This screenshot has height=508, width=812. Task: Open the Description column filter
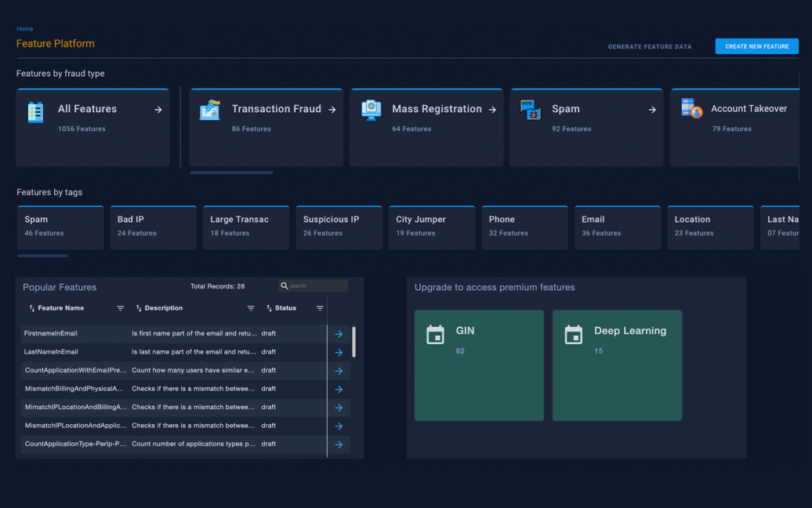251,308
